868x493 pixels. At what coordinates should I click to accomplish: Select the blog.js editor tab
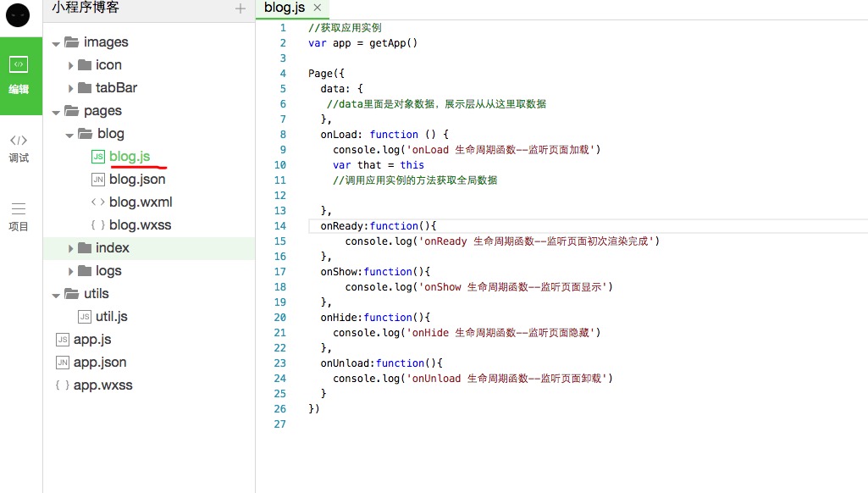coord(285,8)
